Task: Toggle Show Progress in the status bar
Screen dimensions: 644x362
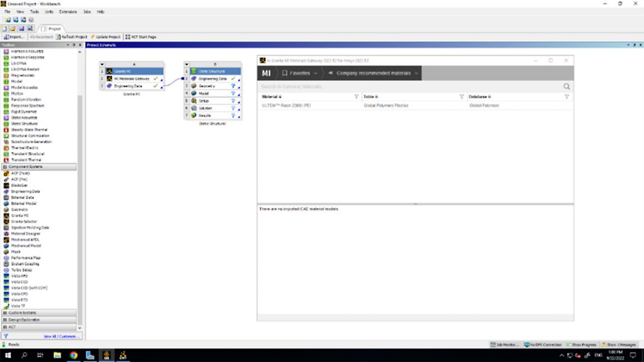Action: pyautogui.click(x=582, y=344)
